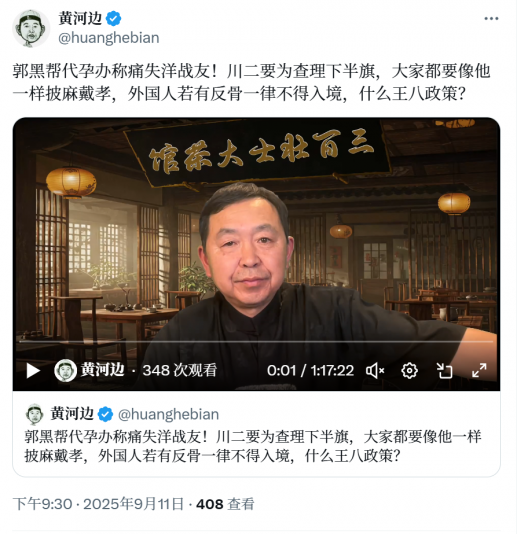Open video settings gear icon
This screenshot has height=534, width=517.
(x=409, y=370)
